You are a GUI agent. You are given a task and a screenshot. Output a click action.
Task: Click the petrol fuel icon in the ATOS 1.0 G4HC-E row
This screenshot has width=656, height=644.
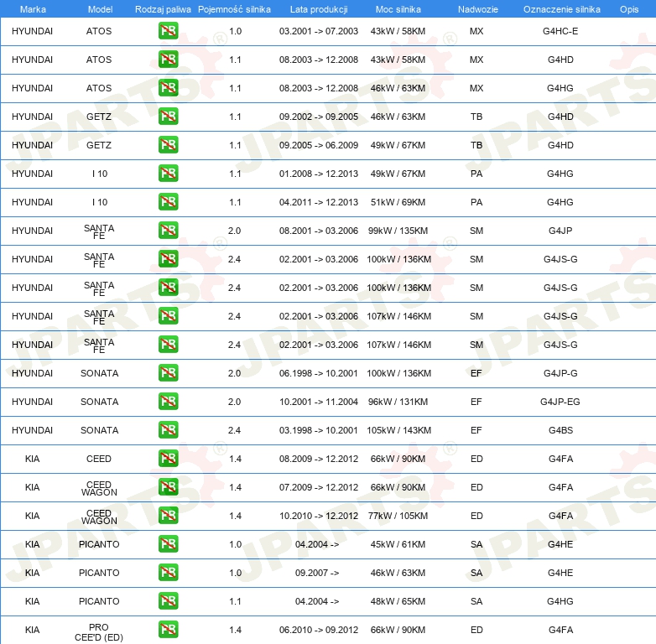click(x=168, y=31)
